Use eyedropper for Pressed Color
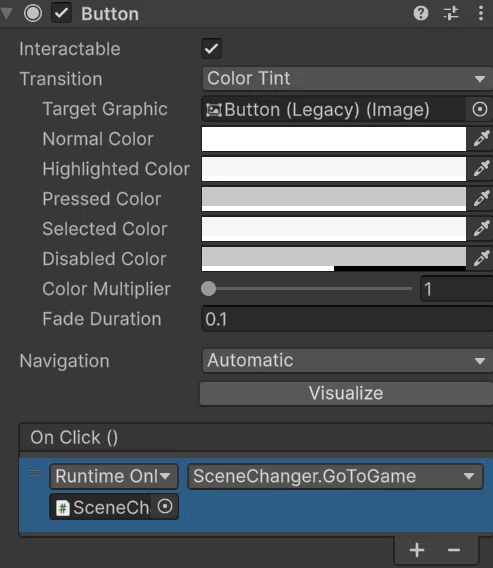The height and width of the screenshot is (568, 493). (x=481, y=199)
